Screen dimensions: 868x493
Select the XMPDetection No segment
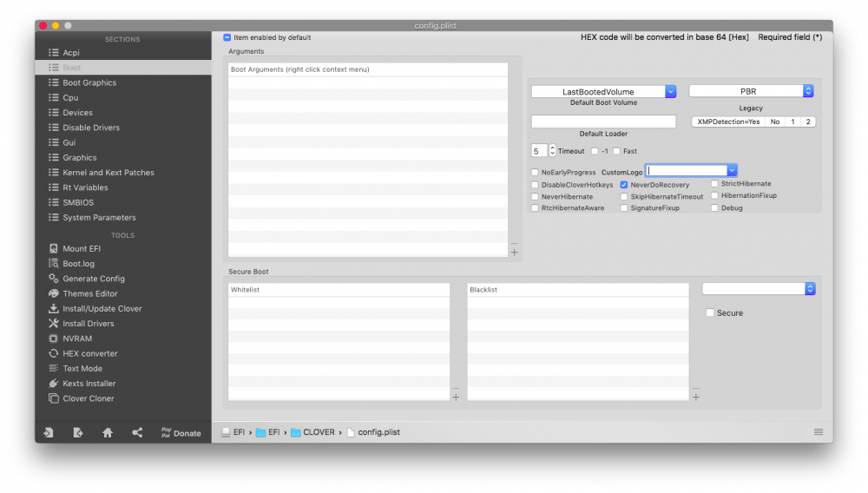775,122
